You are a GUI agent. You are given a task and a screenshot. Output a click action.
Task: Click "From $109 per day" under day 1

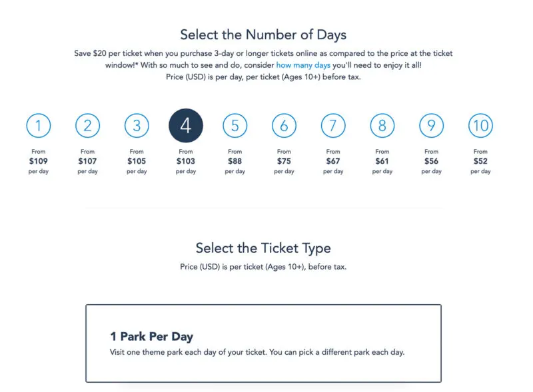pos(39,160)
